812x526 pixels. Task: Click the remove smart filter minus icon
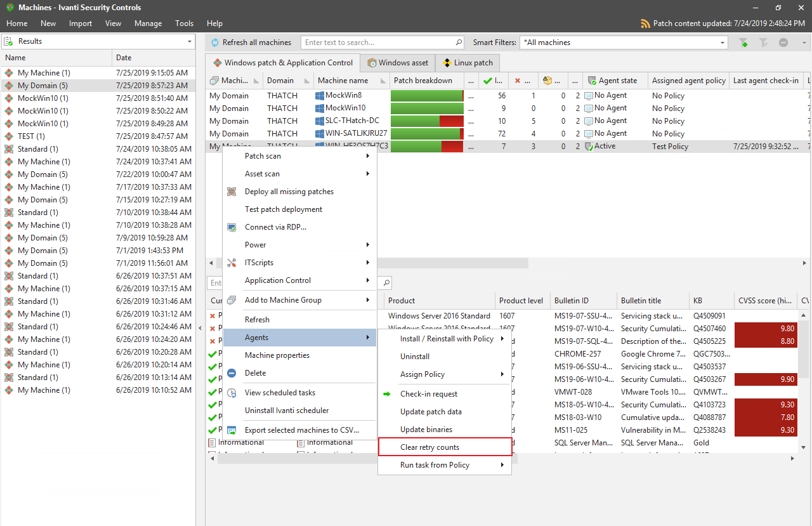pyautogui.click(x=783, y=43)
